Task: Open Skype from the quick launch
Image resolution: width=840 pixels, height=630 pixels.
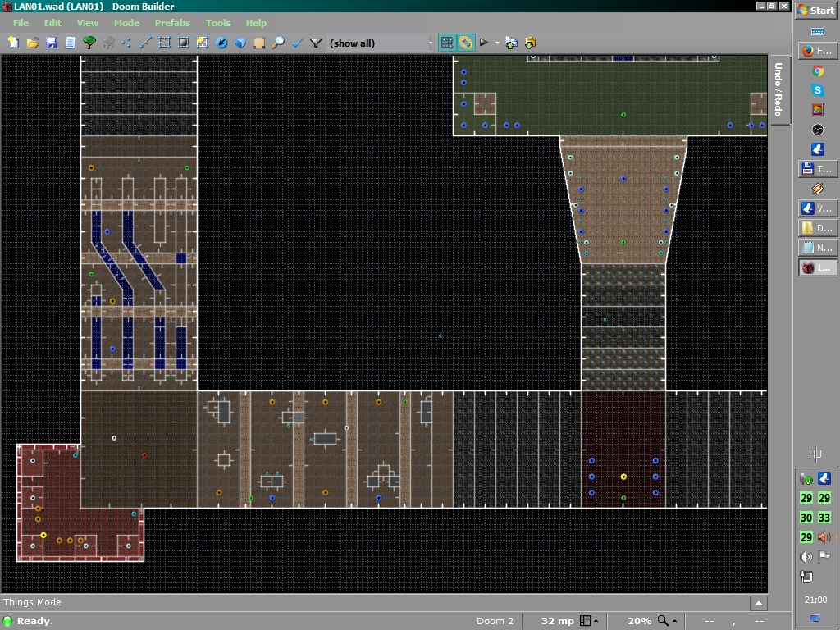Action: pos(818,90)
